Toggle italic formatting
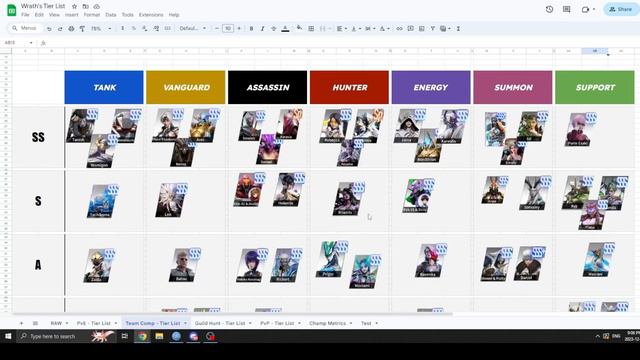The image size is (640, 360). pyautogui.click(x=262, y=29)
